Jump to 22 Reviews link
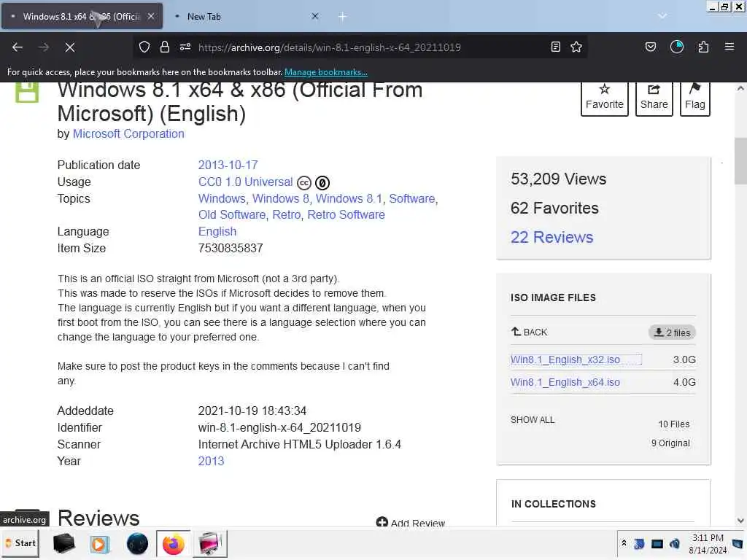This screenshot has height=560, width=747. tap(551, 237)
